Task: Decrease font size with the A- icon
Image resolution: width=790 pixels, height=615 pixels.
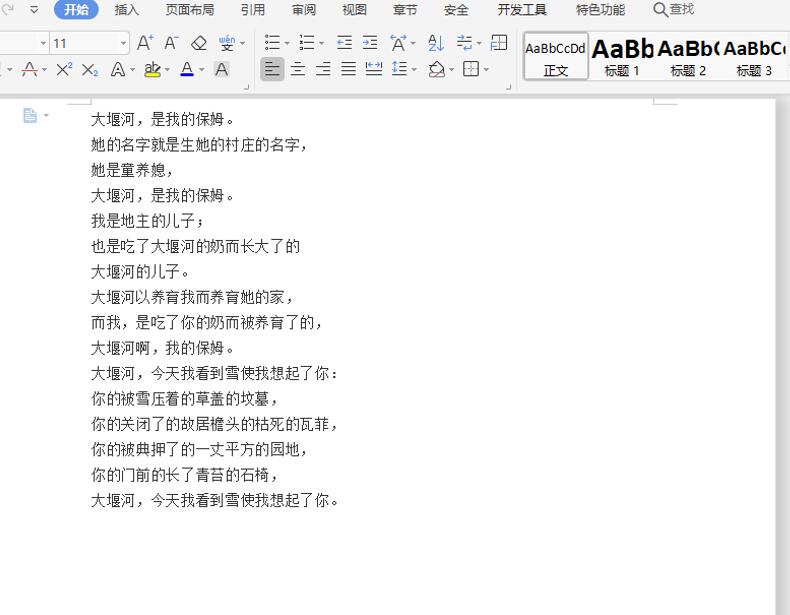Action: coord(171,43)
